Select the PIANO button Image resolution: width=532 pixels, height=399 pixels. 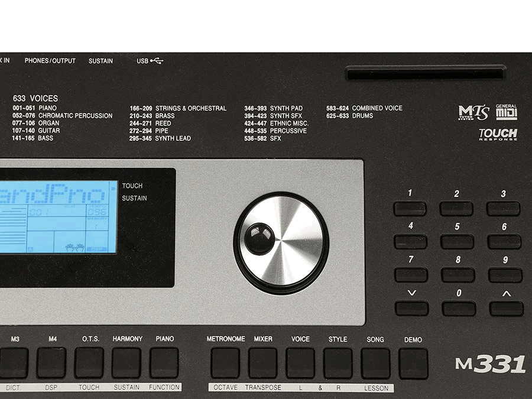164,362
